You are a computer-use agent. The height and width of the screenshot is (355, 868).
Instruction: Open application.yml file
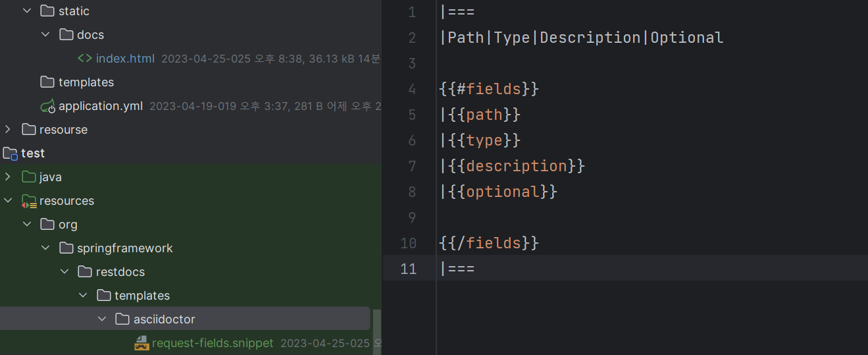pyautogui.click(x=101, y=105)
